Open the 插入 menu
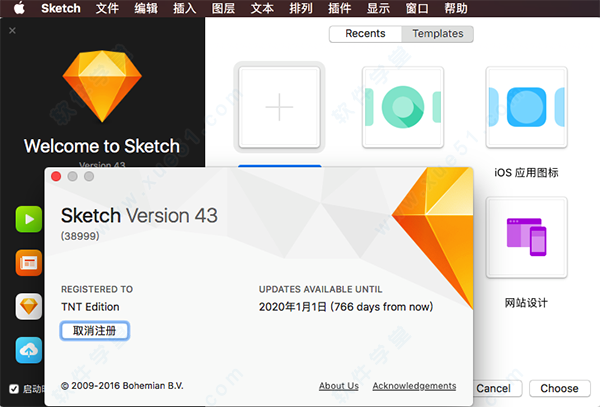This screenshot has width=600, height=407. pos(184,8)
